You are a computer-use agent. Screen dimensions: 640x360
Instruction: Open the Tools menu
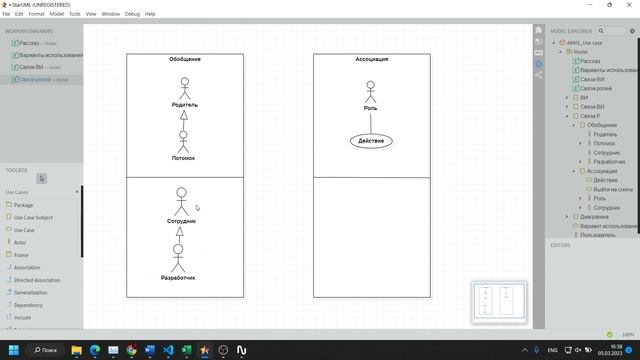click(x=75, y=14)
